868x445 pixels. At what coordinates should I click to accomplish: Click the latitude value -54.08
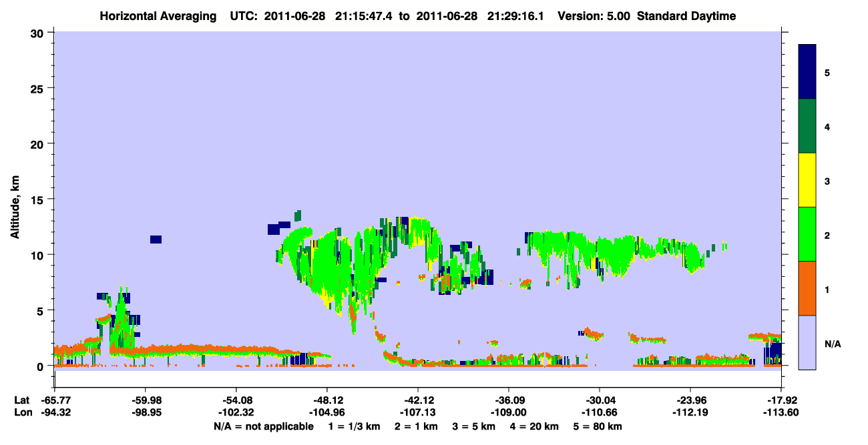[x=236, y=400]
